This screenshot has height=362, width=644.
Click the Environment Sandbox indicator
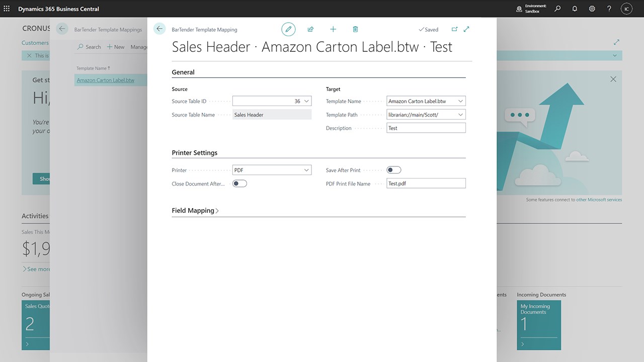tap(532, 9)
